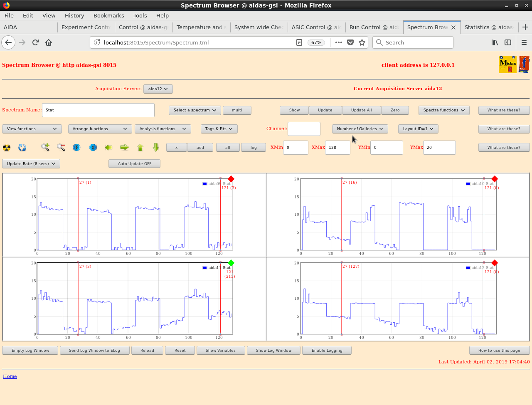
Task: Open the File menu
Action: coord(9,15)
